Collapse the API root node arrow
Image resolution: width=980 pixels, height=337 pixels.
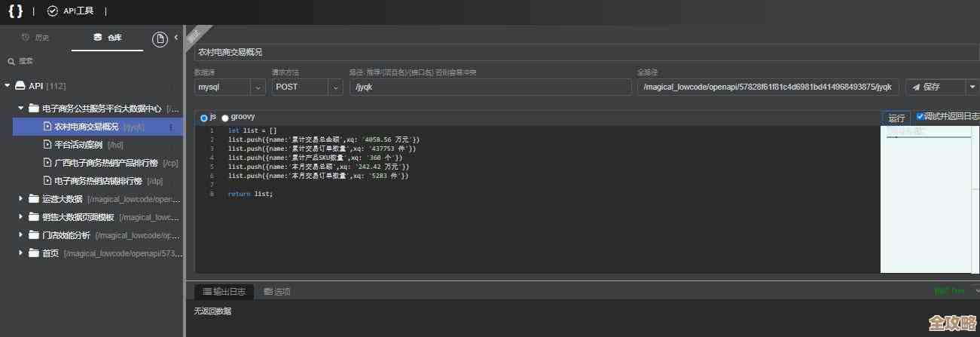(x=8, y=86)
